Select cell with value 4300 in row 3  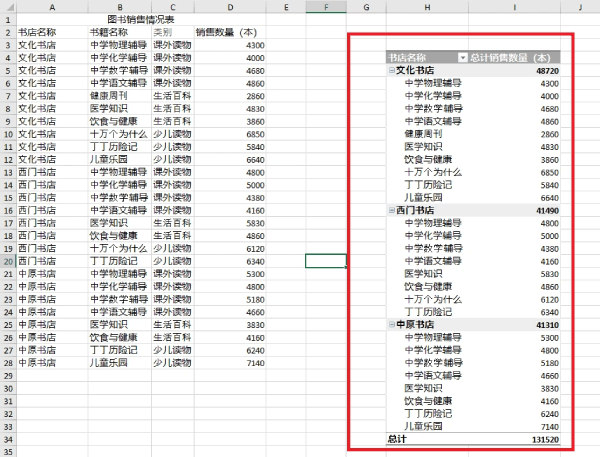pos(230,45)
